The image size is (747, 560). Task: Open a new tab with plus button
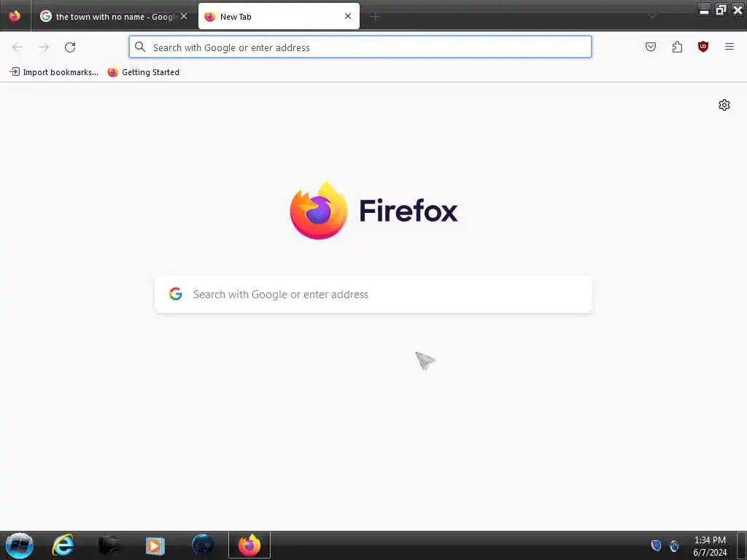click(376, 17)
